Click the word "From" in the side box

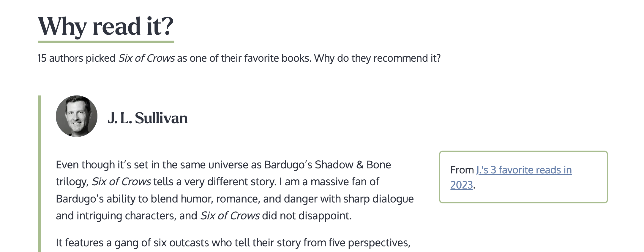tap(462, 170)
